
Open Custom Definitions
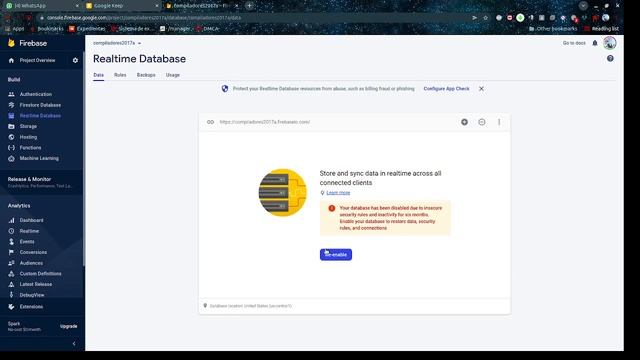pos(40,274)
